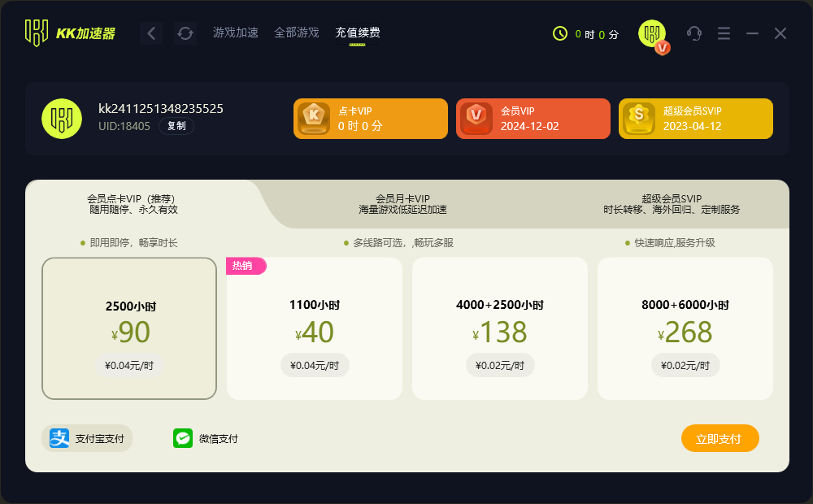This screenshot has width=813, height=504.
Task: Click the 0 时 0 分 time in the top bar
Action: (597, 34)
